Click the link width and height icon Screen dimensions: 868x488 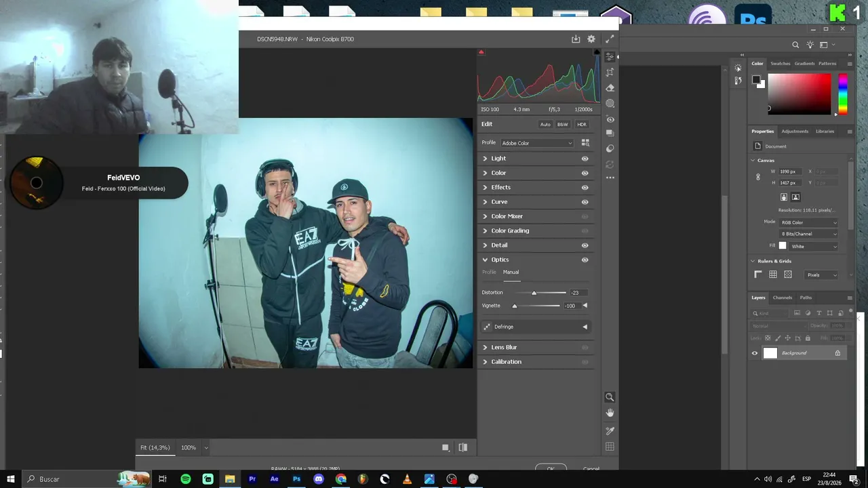[x=758, y=177]
